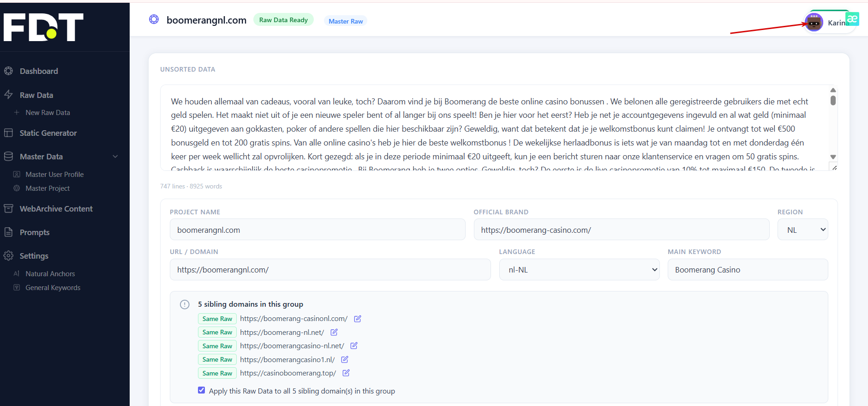Click the Master Data database icon
The height and width of the screenshot is (406, 868).
tap(8, 156)
